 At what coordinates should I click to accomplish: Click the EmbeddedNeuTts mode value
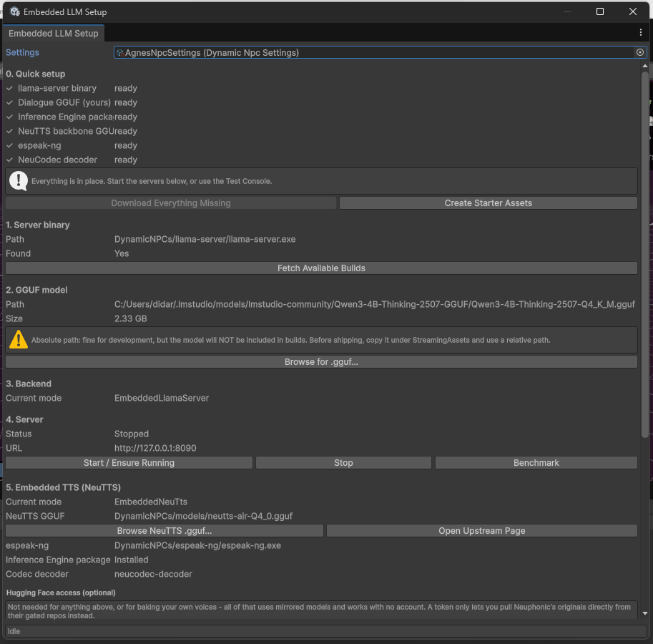[x=151, y=502]
